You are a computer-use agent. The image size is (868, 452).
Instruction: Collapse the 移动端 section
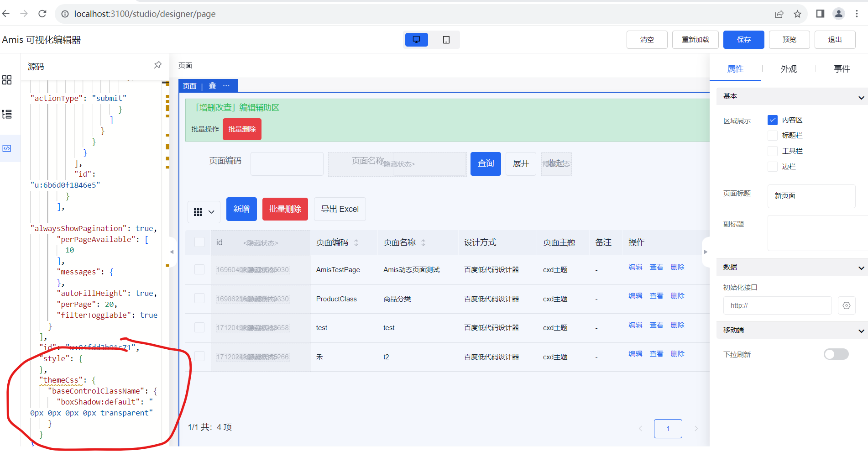(862, 331)
